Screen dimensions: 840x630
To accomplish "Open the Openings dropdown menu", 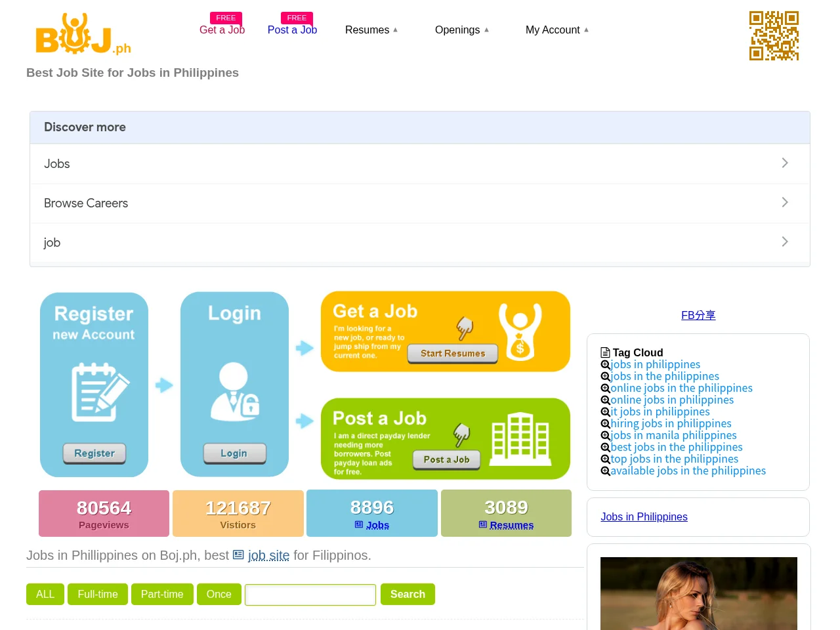I will tap(462, 30).
